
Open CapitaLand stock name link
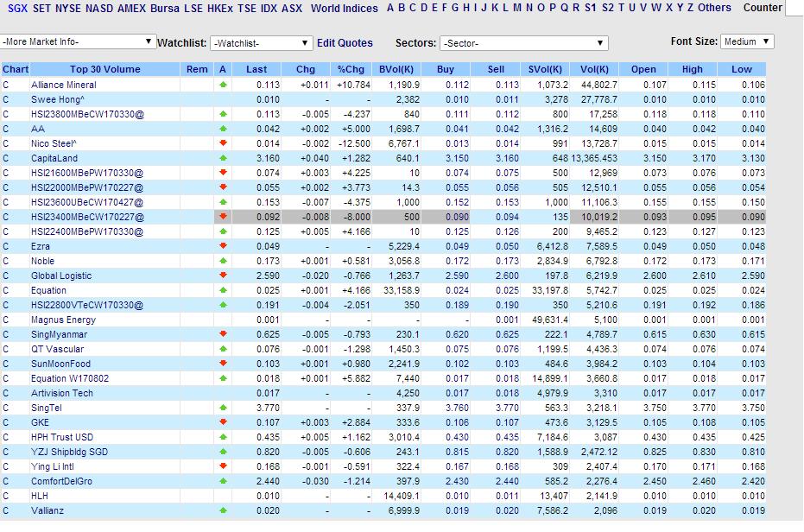[x=54, y=158]
